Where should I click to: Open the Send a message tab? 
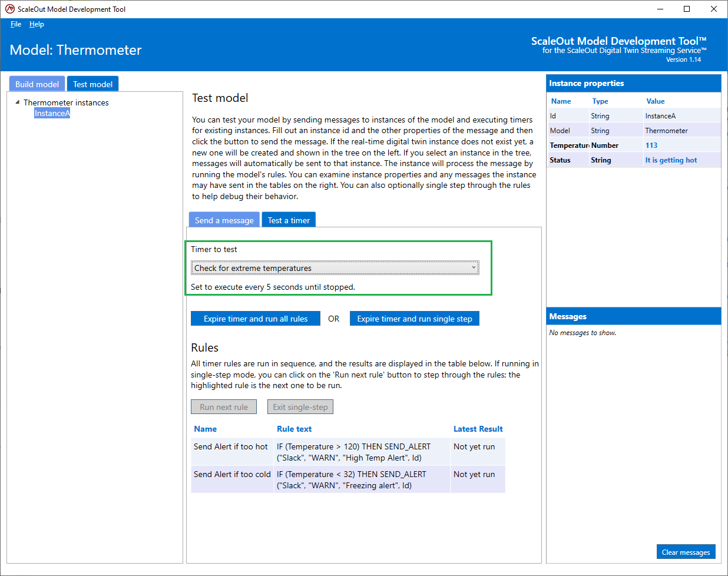coord(224,220)
